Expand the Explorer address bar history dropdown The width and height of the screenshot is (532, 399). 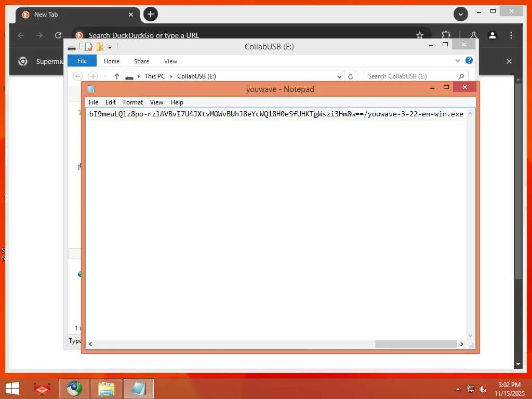coord(339,76)
